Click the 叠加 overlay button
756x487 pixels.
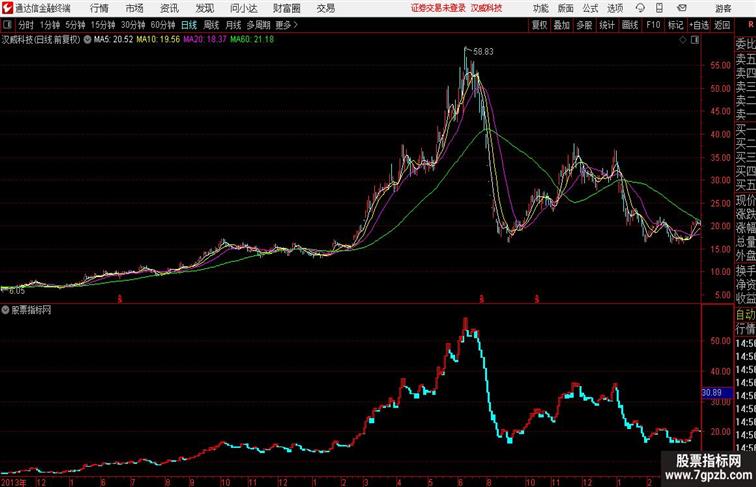coord(562,25)
